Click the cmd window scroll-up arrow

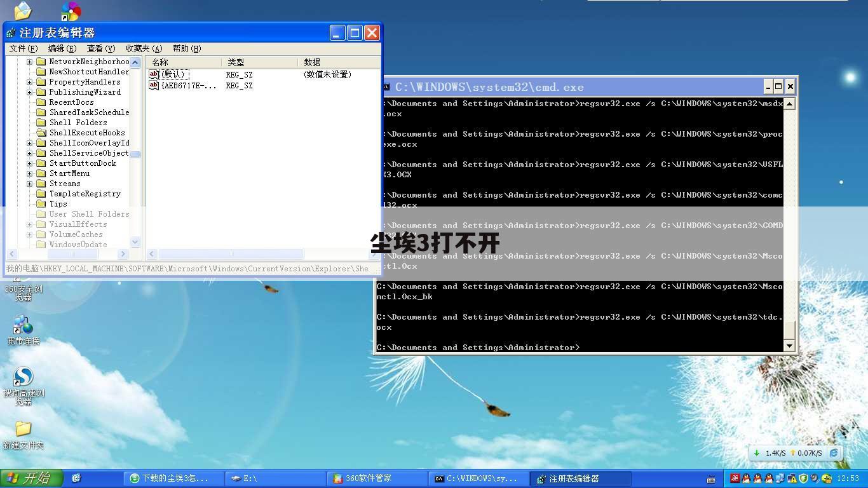789,104
